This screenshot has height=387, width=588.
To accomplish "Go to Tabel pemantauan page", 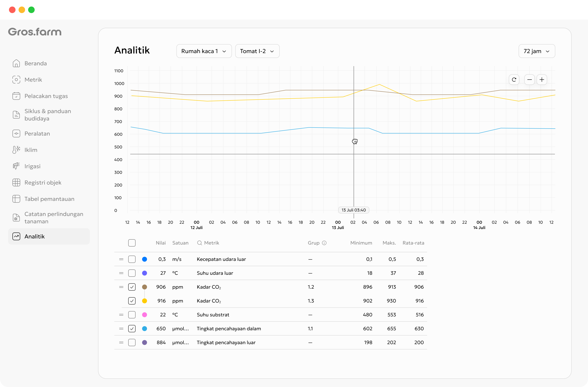I will [x=49, y=199].
